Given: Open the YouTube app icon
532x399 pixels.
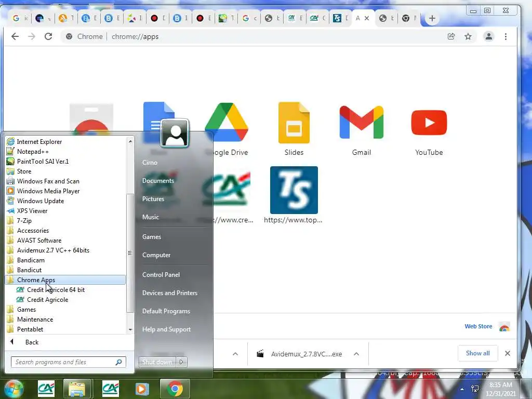Looking at the screenshot, I should pos(429,123).
